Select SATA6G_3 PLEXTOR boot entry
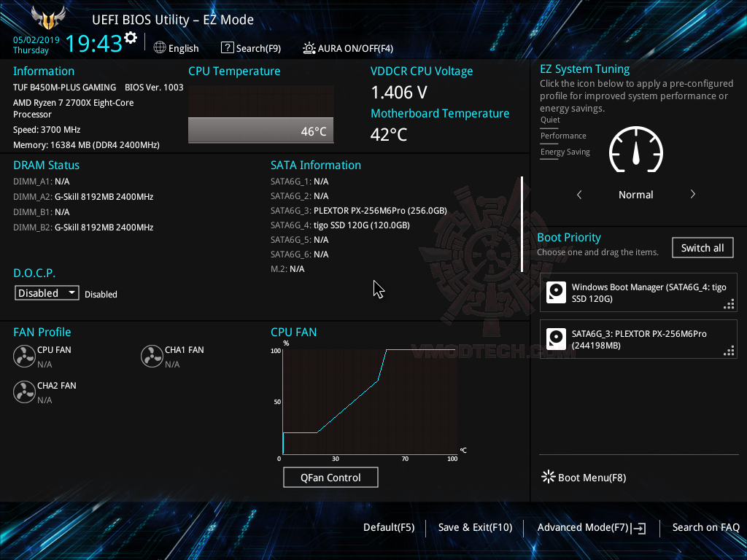The width and height of the screenshot is (747, 560). 638,339
